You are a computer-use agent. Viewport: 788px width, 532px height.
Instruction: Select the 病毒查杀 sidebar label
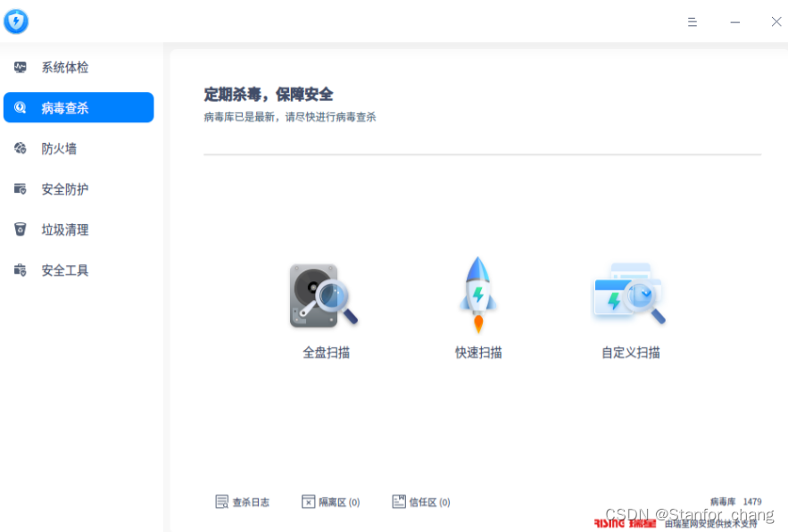tap(65, 108)
